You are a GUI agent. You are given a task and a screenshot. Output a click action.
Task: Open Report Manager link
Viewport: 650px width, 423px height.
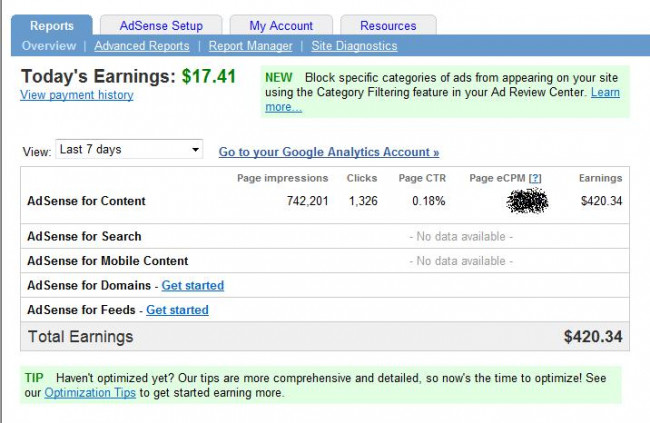251,46
